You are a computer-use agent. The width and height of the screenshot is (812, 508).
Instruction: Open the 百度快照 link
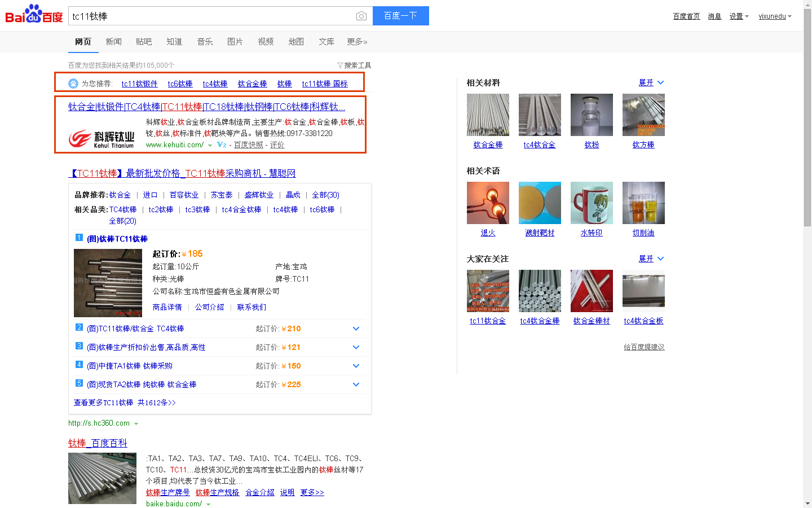(249, 145)
